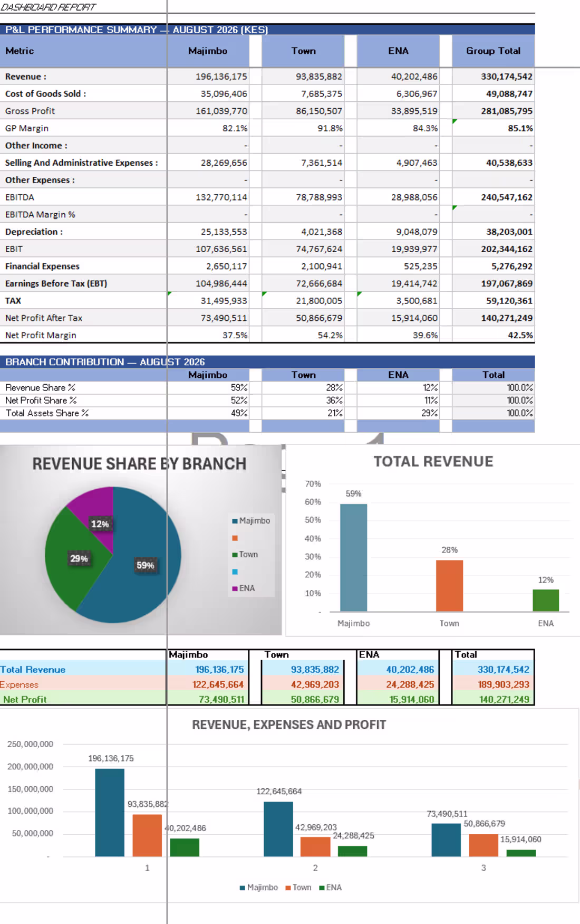
Task: Click the Financial Expenses row label
Action: tap(42, 266)
